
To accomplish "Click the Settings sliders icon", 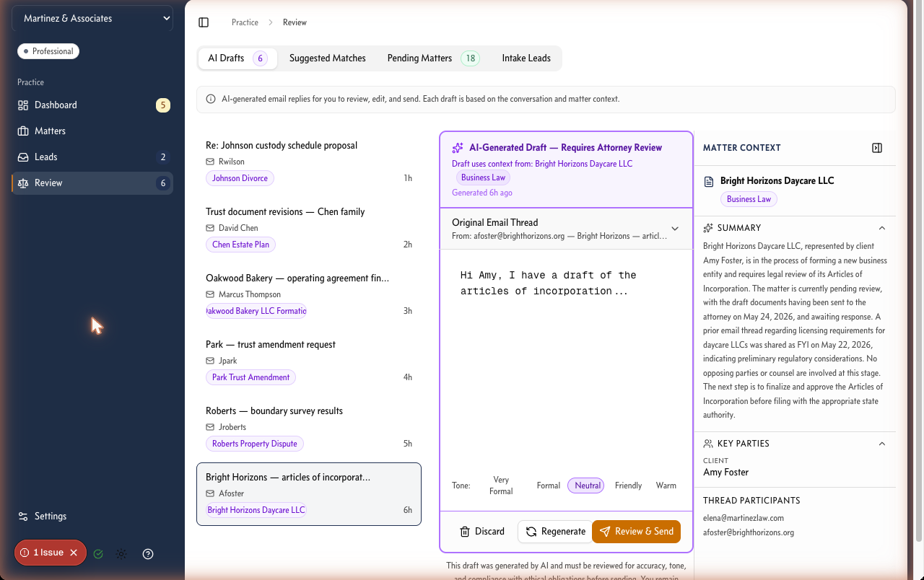I will [23, 517].
